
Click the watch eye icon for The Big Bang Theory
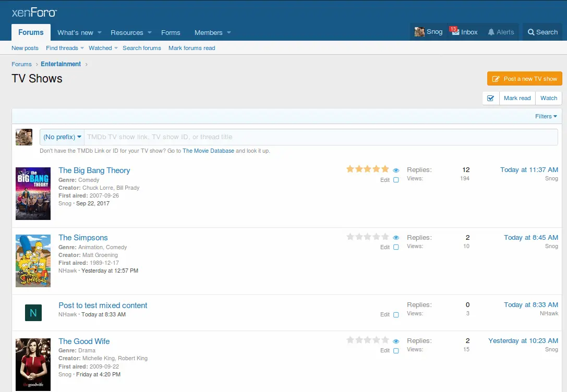[x=396, y=170]
